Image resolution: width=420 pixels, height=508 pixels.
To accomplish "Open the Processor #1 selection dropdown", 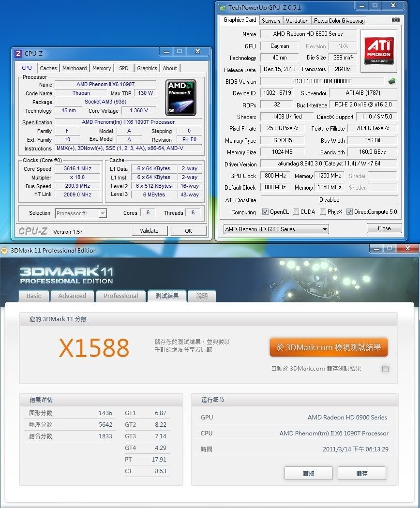I will 81,213.
